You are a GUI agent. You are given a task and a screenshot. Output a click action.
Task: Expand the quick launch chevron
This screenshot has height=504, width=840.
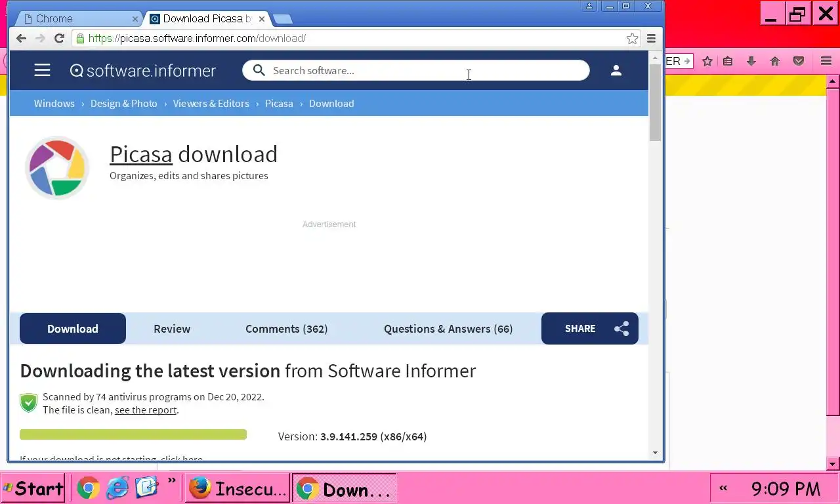tap(172, 480)
